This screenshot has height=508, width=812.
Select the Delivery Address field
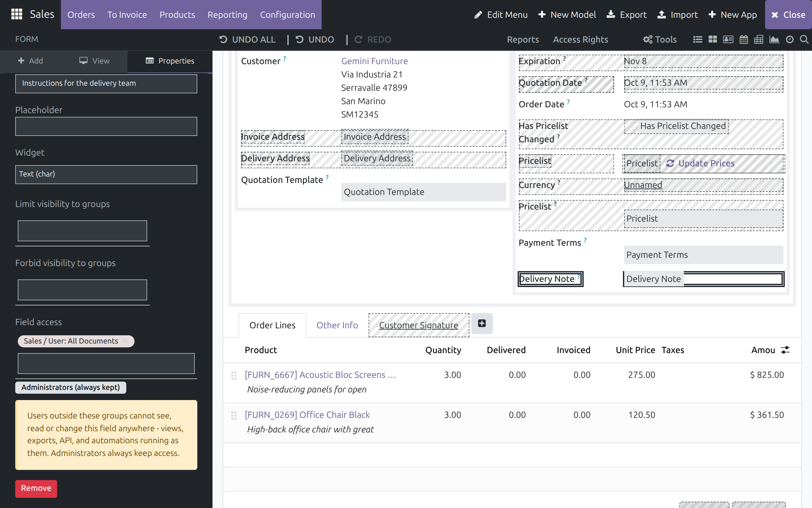coord(377,158)
